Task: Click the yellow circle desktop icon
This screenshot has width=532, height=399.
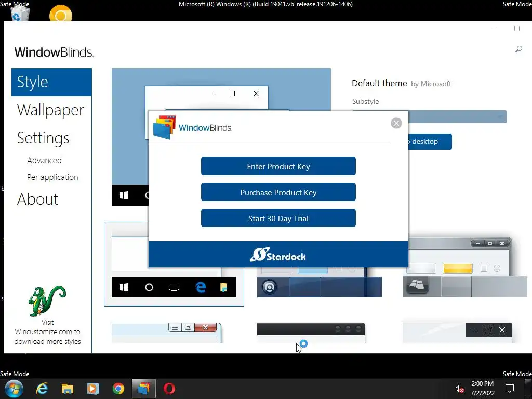Action: click(x=61, y=14)
